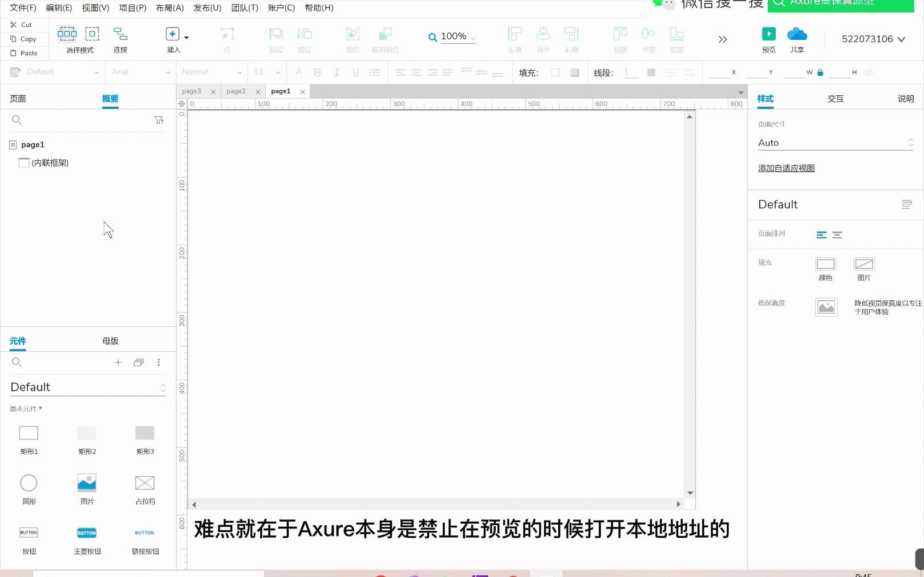The width and height of the screenshot is (924, 577).
Task: Open the 文件(F) menu
Action: point(23,7)
